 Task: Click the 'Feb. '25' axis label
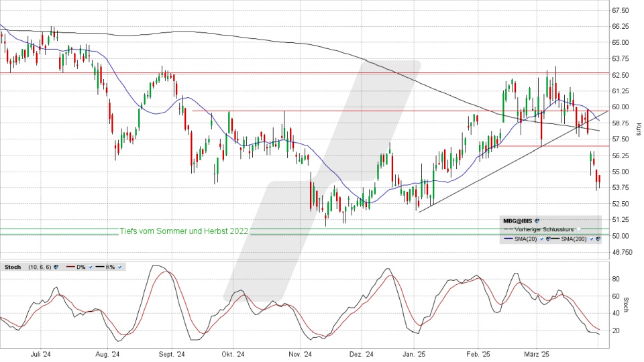pos(478,354)
